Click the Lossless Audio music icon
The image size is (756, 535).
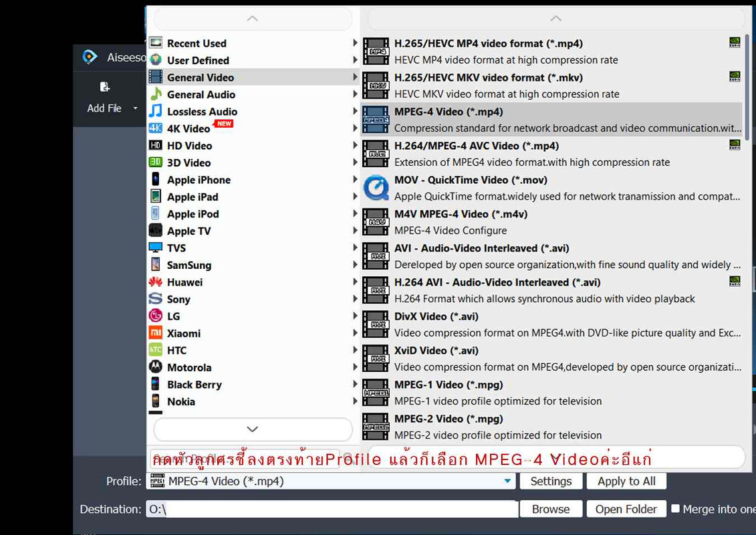pyautogui.click(x=156, y=111)
